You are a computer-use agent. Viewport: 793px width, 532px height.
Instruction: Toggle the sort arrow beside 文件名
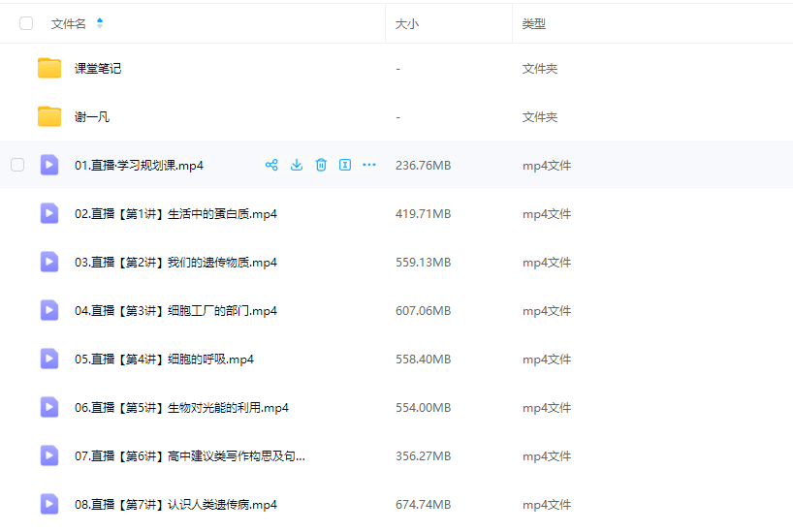tap(100, 23)
